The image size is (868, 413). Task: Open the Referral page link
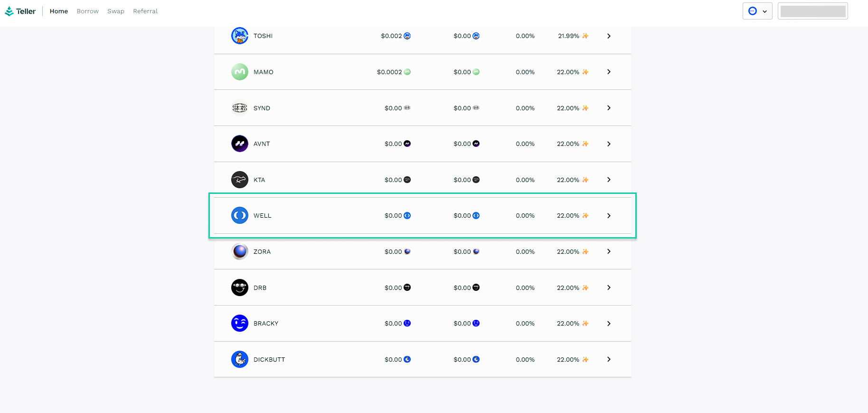coord(145,11)
